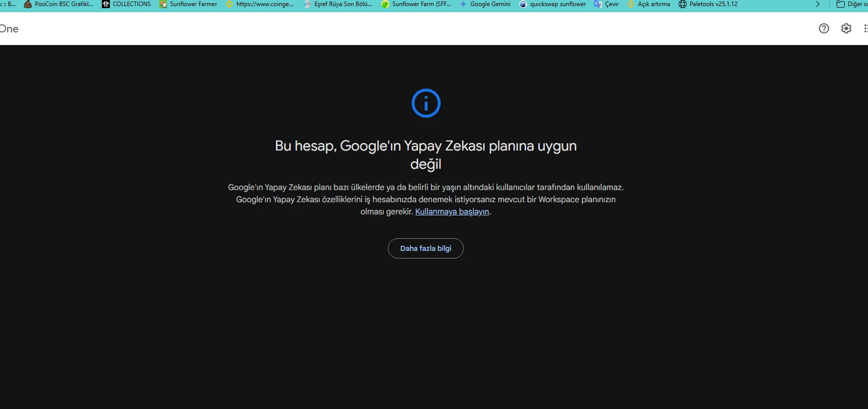Open the quickswap sunflower bookmark
Image resolution: width=868 pixels, height=409 pixels.
pyautogui.click(x=553, y=4)
